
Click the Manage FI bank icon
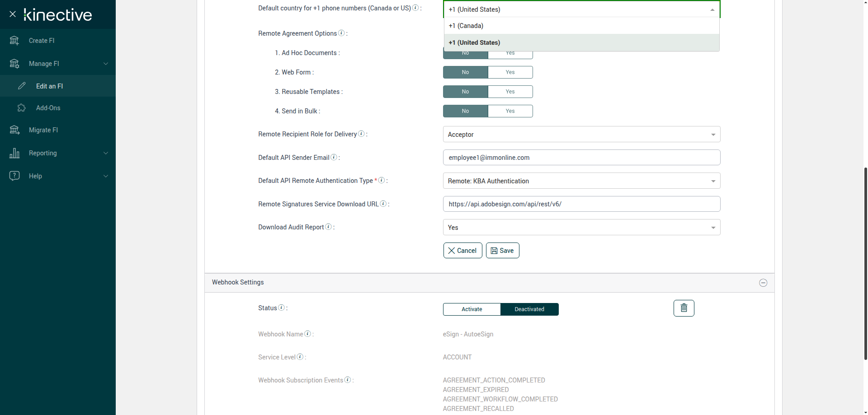click(14, 64)
